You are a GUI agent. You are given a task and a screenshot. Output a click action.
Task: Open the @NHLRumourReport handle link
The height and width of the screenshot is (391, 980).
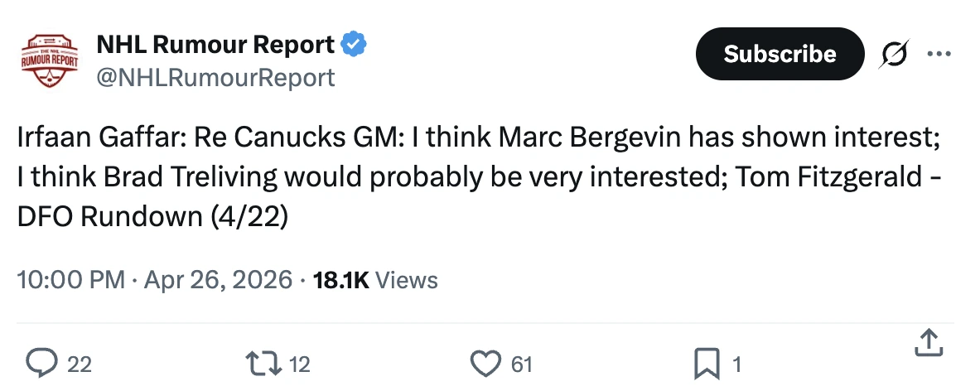[x=216, y=78]
